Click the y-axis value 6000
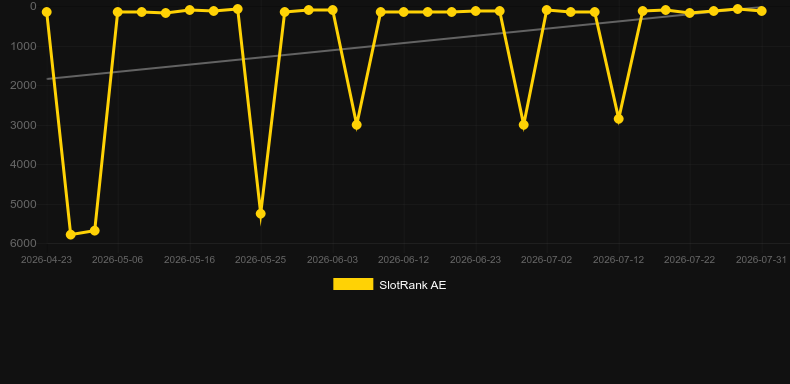The width and height of the screenshot is (790, 384). click(x=23, y=243)
